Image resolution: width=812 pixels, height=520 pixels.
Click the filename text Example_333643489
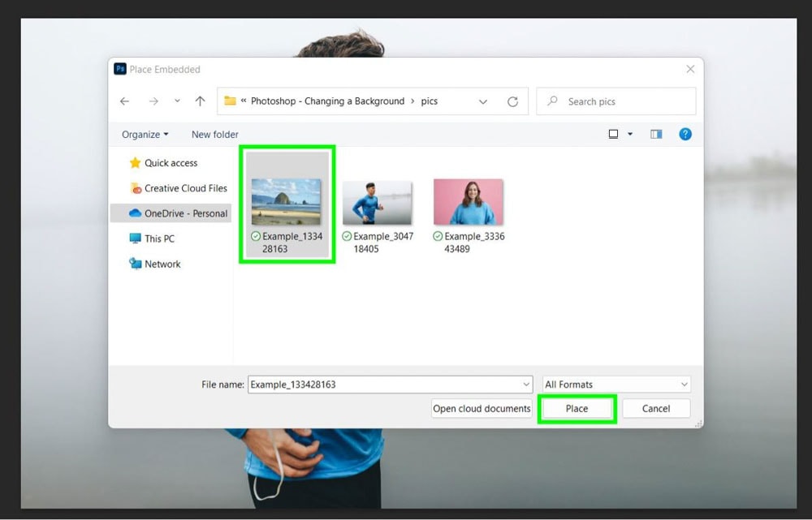(474, 243)
